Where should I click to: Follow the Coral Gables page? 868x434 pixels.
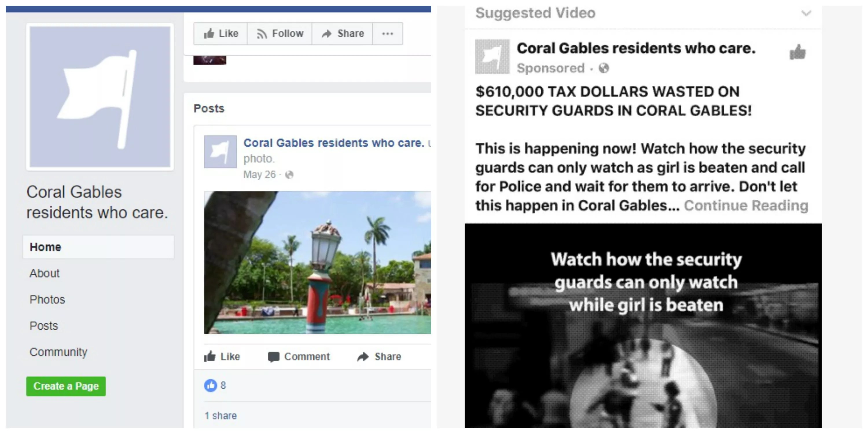coord(280,34)
